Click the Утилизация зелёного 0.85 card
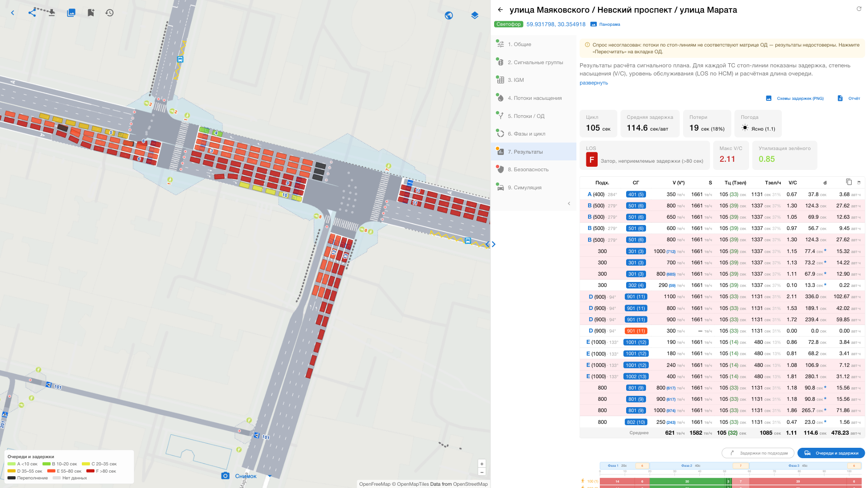Viewport: 868px width, 488px height. tap(784, 155)
